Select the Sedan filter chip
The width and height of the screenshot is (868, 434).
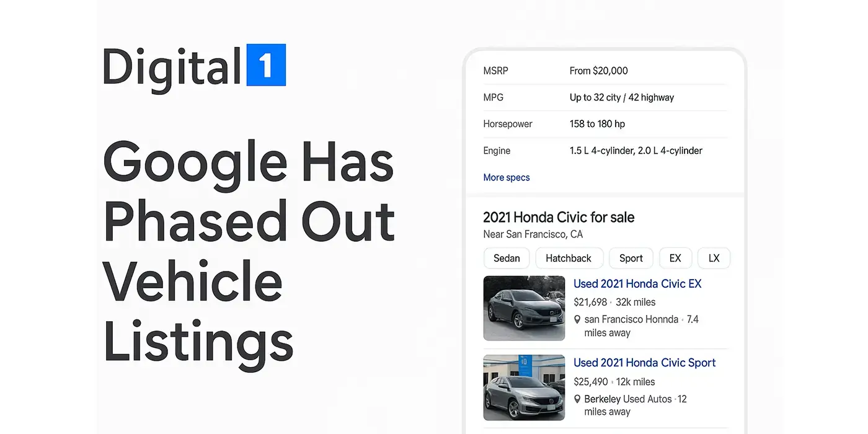click(507, 259)
